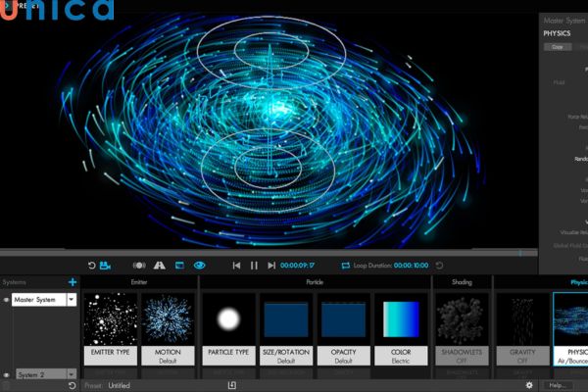
Task: Toggle the motion blur icon
Action: pos(139,266)
